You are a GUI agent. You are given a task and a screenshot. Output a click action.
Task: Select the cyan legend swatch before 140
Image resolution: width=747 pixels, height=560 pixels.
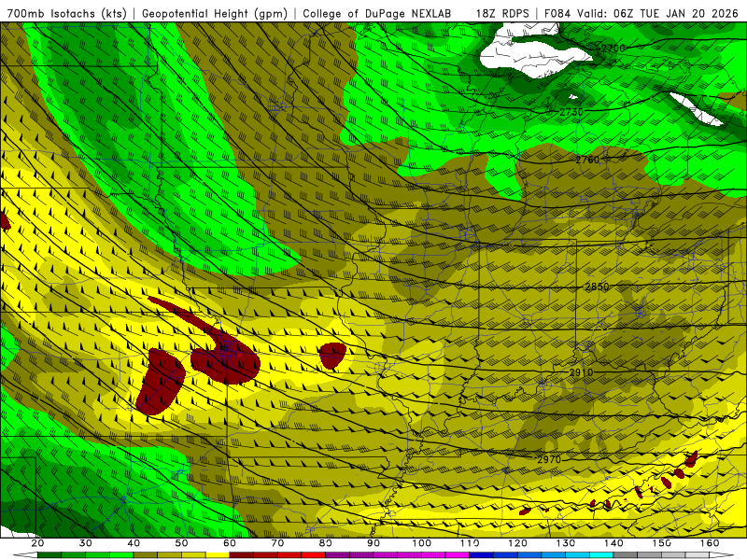pos(601,554)
